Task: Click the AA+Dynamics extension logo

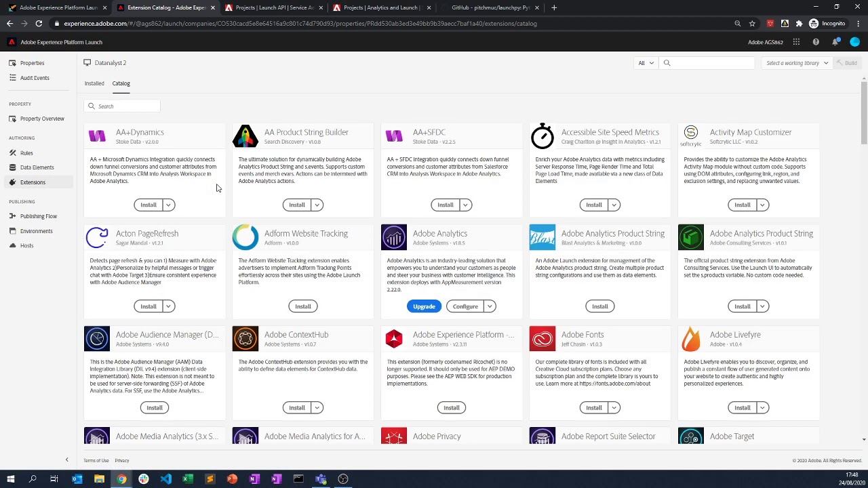Action: pos(97,136)
